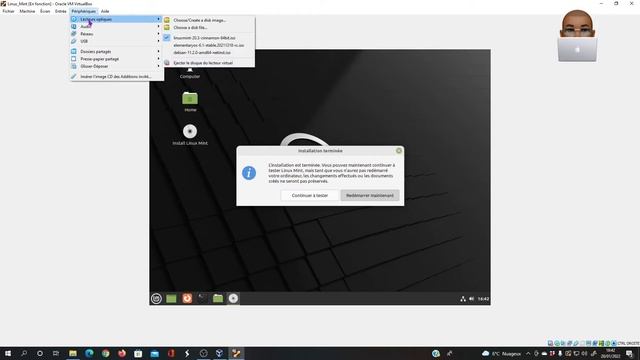Image resolution: width=640 pixels, height=360 pixels.
Task: Click the Windows taskbar search icon
Action: pos(24,353)
